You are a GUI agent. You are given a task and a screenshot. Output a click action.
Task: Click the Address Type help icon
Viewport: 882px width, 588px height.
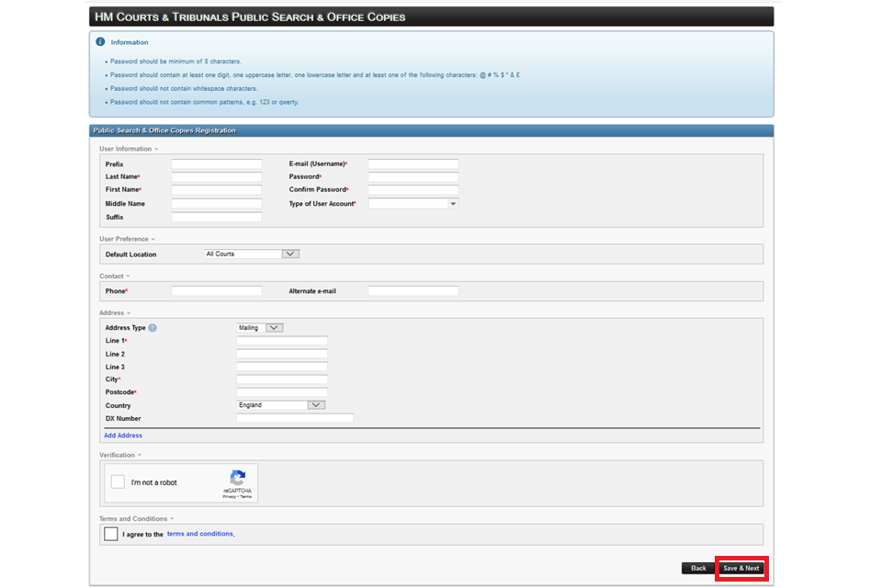coord(153,328)
